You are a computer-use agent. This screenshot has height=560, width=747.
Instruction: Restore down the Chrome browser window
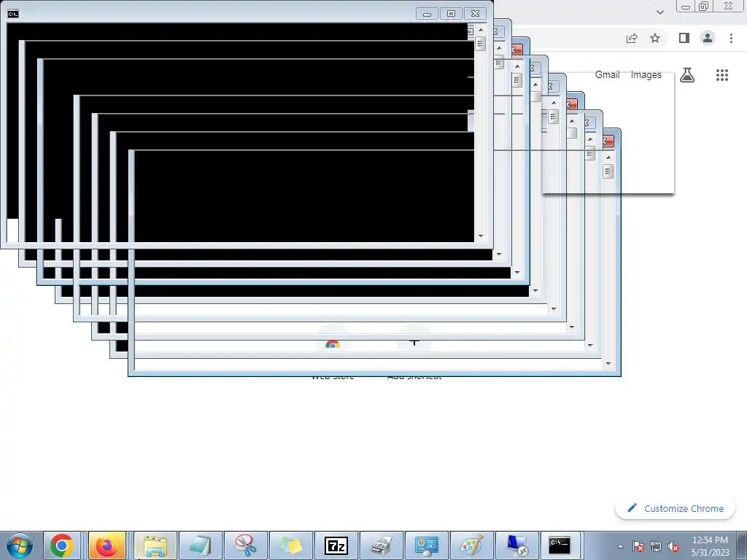tap(704, 6)
